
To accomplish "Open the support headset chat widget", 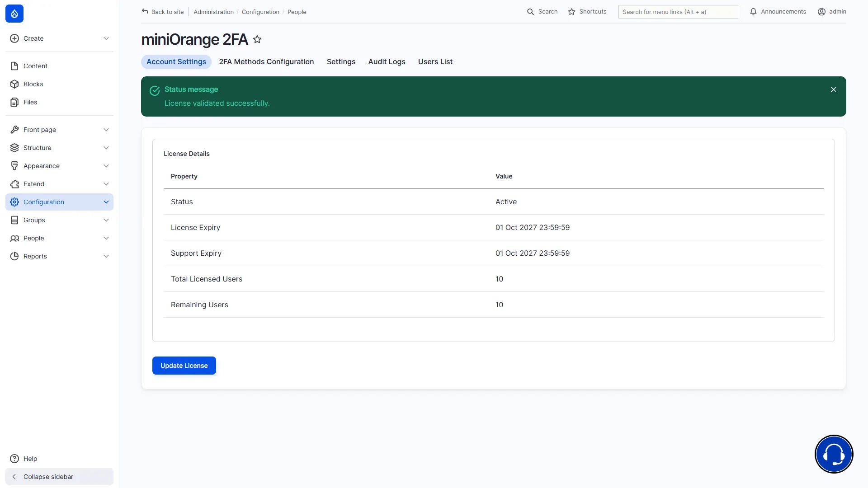I will pos(834,454).
